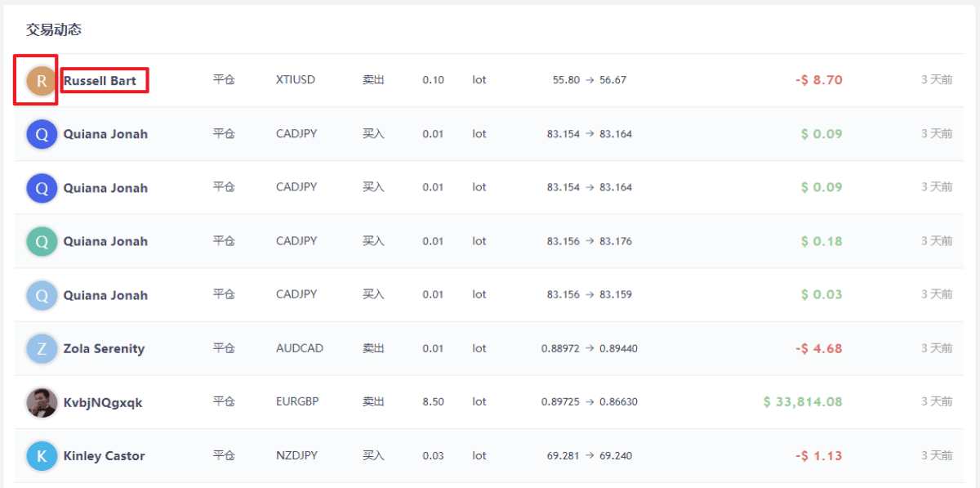Select the 交易动态 section heading
Screen dimensions: 980x488
click(x=54, y=30)
